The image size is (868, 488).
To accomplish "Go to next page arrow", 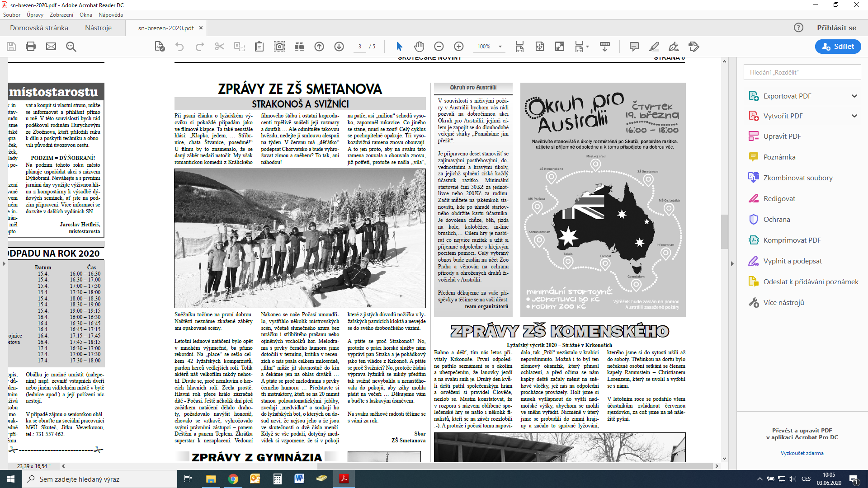I will point(339,47).
